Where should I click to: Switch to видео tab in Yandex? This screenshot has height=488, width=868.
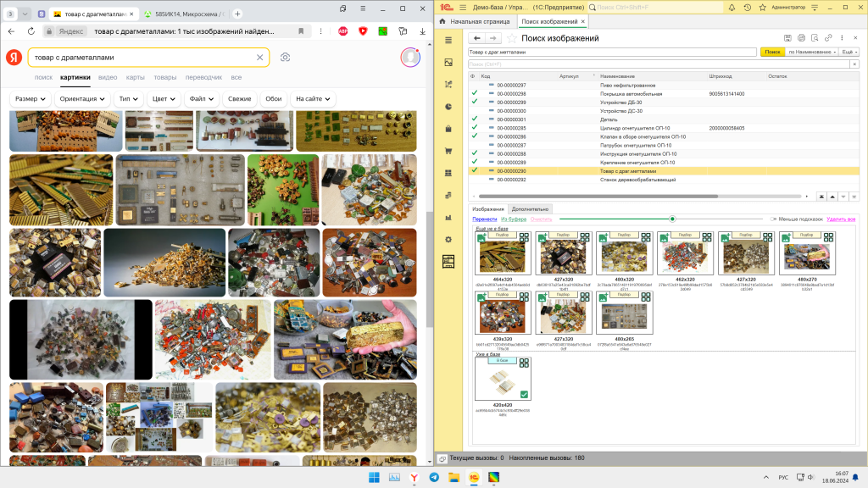[x=108, y=77]
